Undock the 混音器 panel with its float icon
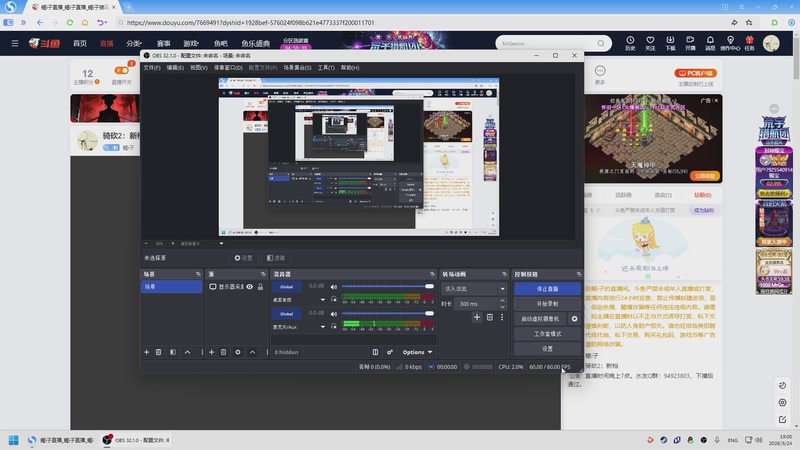 click(x=432, y=274)
